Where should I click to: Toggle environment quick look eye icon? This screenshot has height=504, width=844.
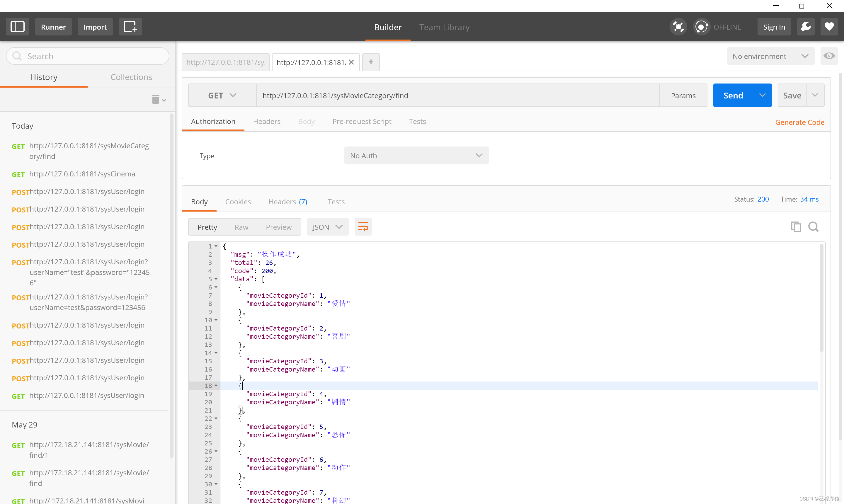(829, 56)
